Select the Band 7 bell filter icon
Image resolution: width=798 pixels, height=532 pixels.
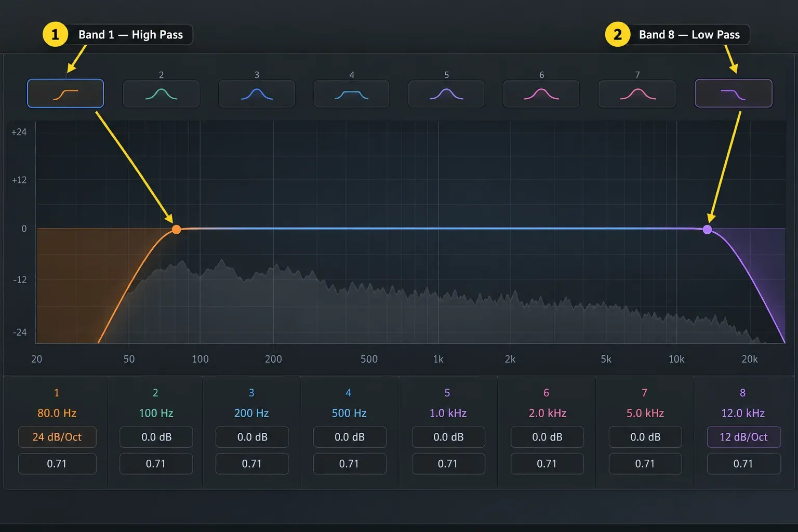coord(637,94)
